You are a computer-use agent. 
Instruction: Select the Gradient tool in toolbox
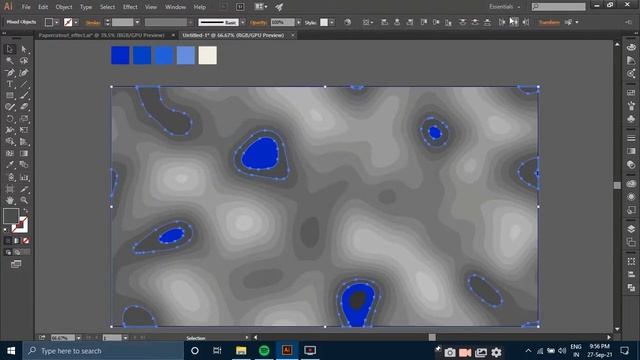[x=24, y=153]
